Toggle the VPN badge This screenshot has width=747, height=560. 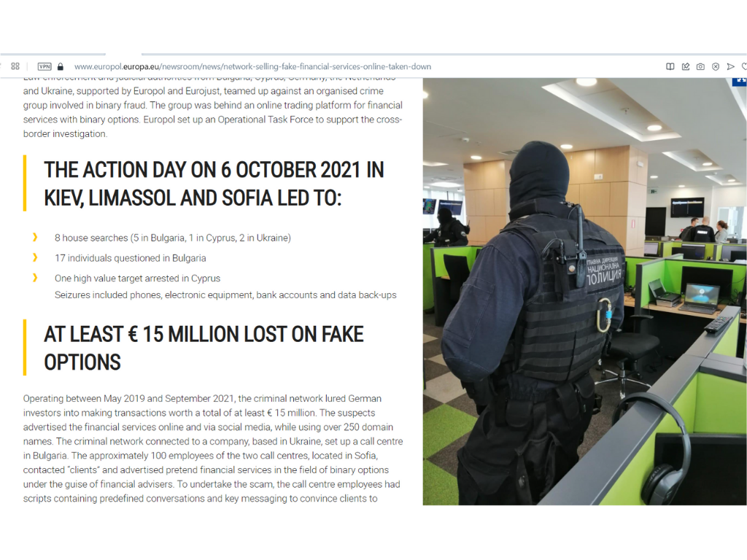(44, 66)
